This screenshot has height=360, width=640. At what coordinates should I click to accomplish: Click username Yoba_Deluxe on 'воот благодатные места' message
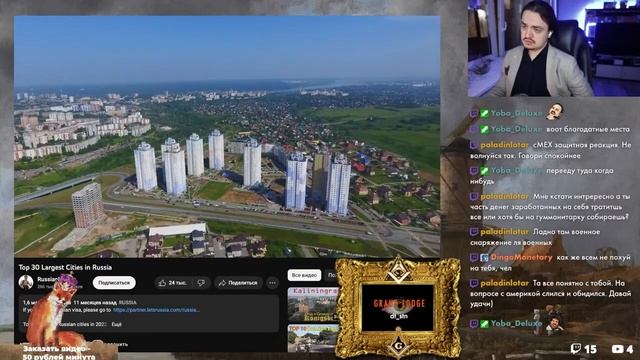[x=516, y=129]
